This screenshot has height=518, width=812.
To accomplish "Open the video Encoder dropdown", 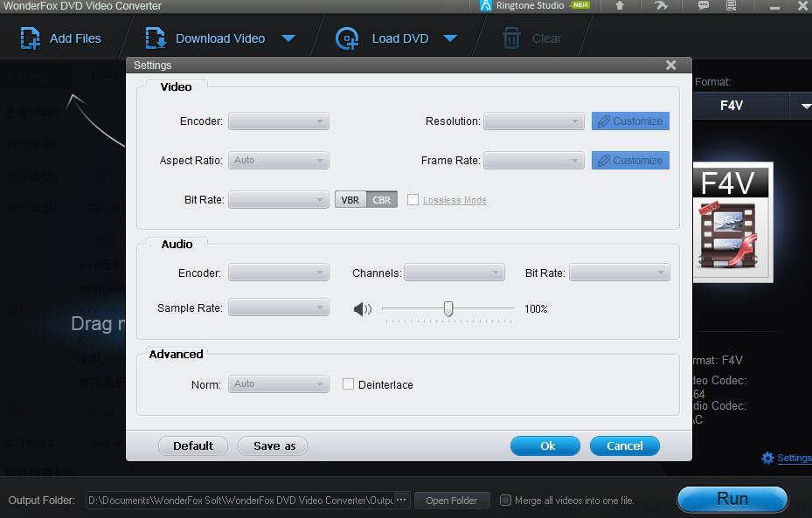I will pos(279,121).
